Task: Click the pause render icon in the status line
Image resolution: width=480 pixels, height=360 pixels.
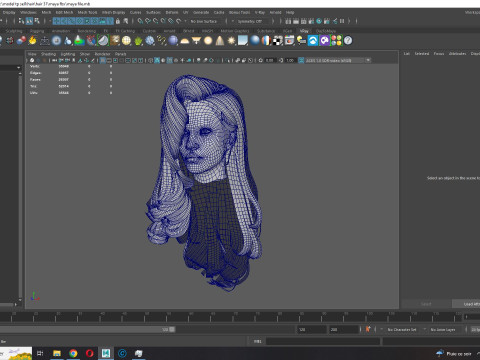Action: point(342,21)
